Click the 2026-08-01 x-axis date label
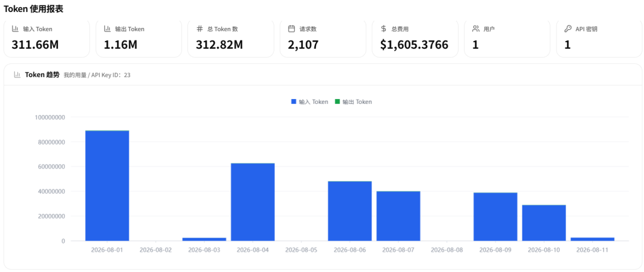The height and width of the screenshot is (272, 644). coord(107,249)
